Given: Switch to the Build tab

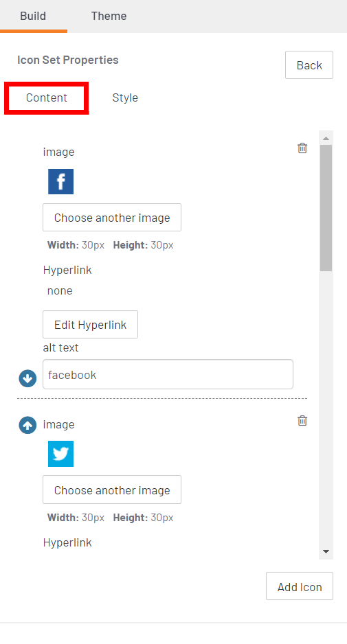Looking at the screenshot, I should 33,16.
